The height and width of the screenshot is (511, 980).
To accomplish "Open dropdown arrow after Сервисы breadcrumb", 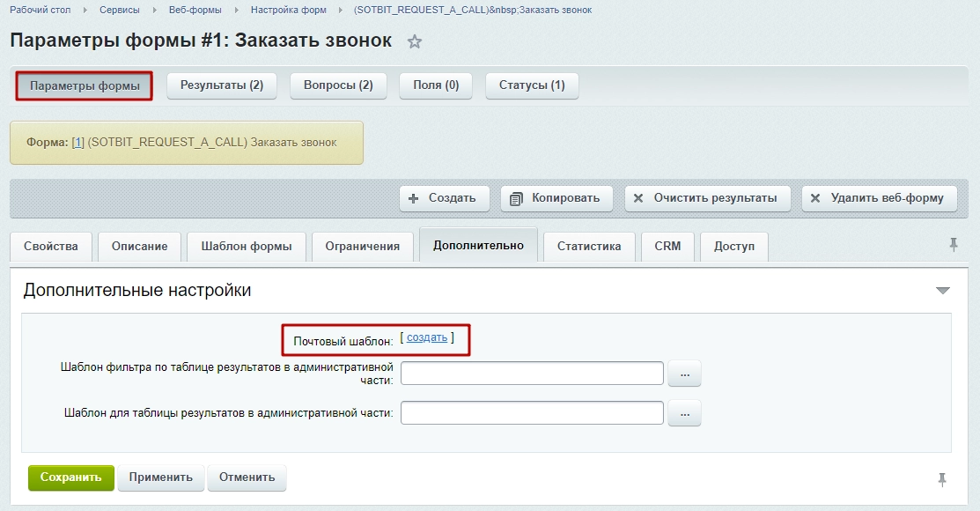I will tap(154, 10).
